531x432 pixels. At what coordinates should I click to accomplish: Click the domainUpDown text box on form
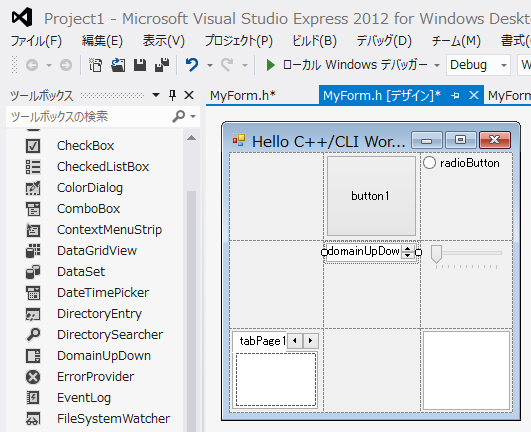pos(364,252)
